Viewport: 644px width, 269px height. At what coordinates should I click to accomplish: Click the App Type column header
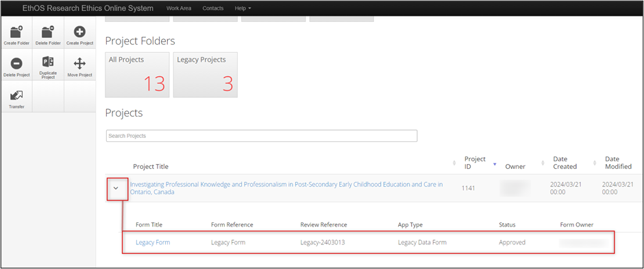pos(410,224)
